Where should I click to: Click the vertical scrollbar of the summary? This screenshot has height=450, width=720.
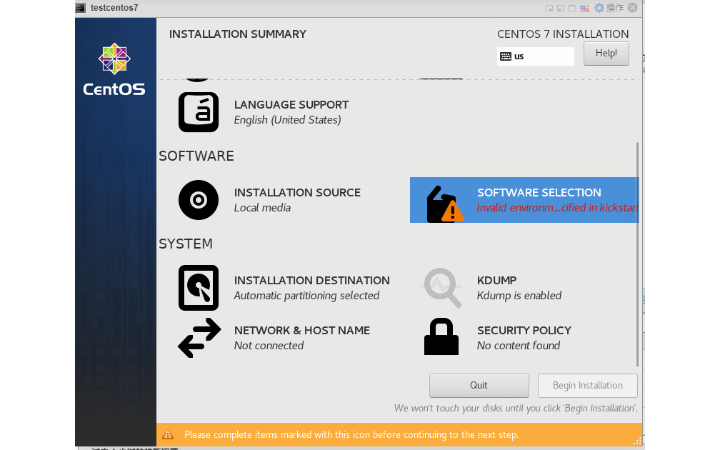(637, 255)
